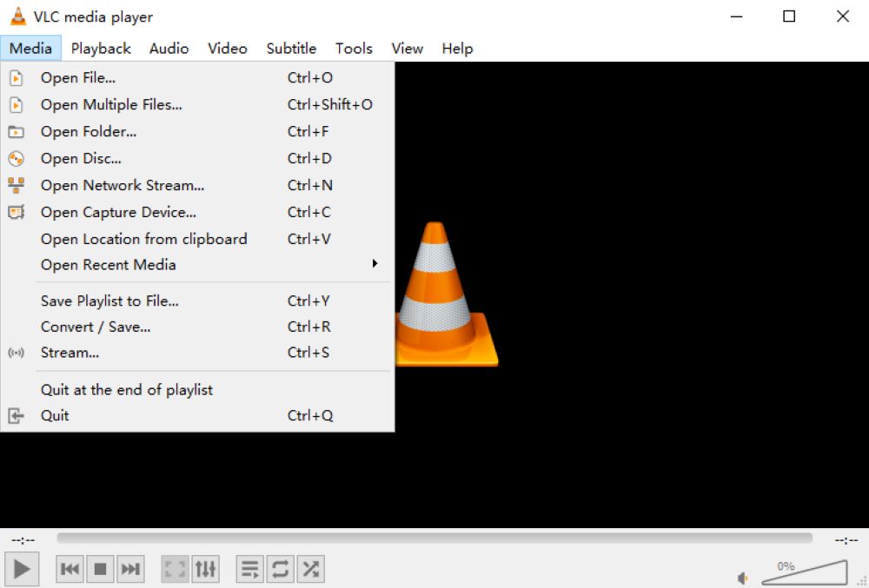Skip to previous media track
This screenshot has width=869, height=588.
point(70,569)
